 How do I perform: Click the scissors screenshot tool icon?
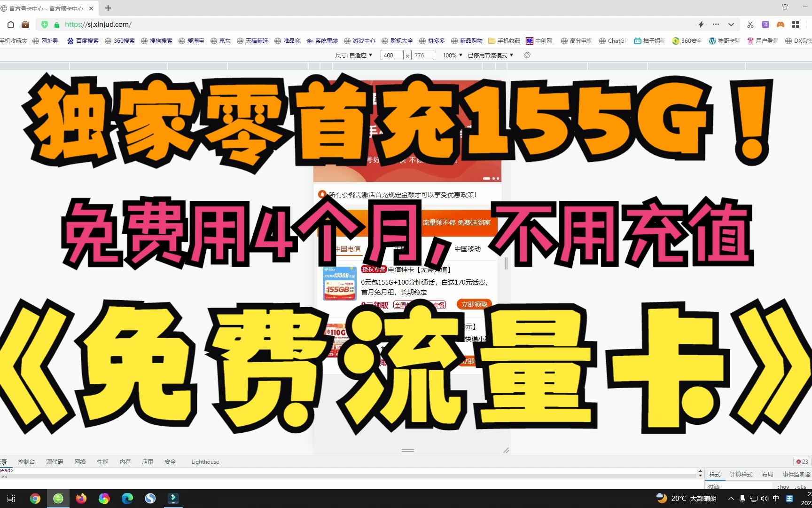coord(750,24)
